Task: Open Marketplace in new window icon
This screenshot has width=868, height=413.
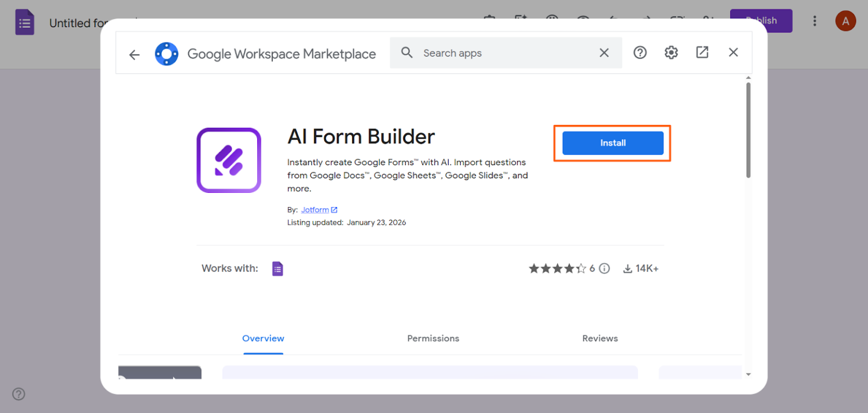Action: tap(702, 53)
